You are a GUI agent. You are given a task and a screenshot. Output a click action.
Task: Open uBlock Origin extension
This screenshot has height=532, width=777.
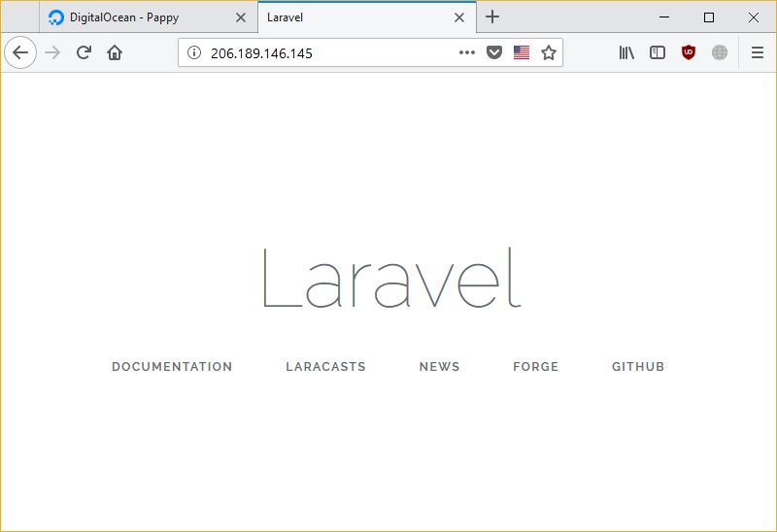coord(689,52)
